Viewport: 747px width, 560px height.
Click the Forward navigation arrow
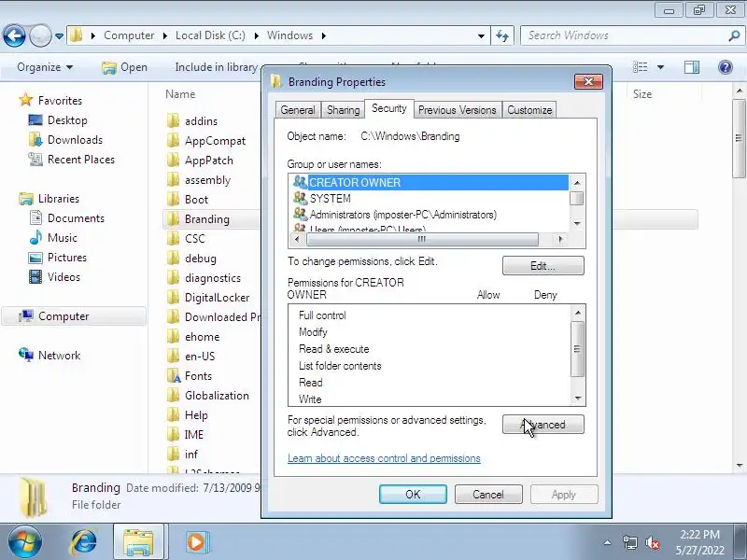click(40, 35)
